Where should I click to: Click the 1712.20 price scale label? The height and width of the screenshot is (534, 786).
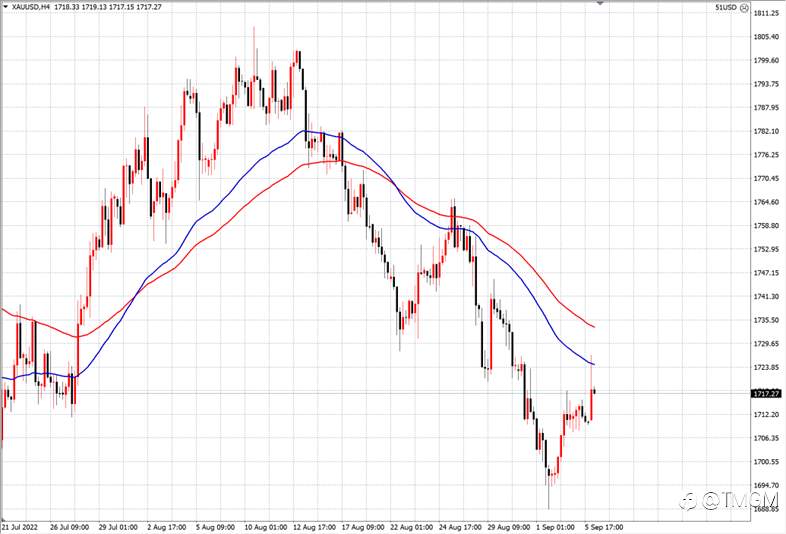(x=766, y=414)
